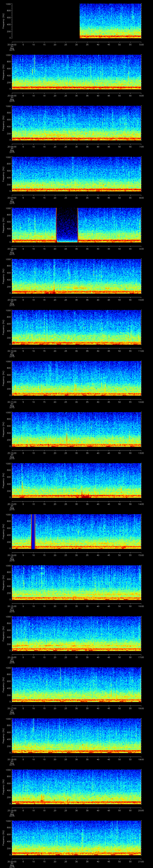153x868 pixels.
Task: Click the 5:00 end label on the first panel
Action: coord(141,44)
